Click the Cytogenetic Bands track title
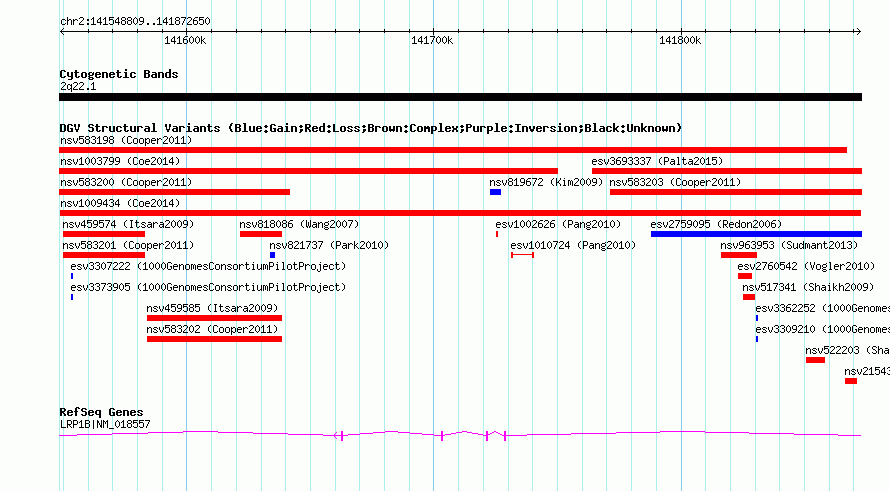The width and height of the screenshot is (890, 491). [119, 74]
